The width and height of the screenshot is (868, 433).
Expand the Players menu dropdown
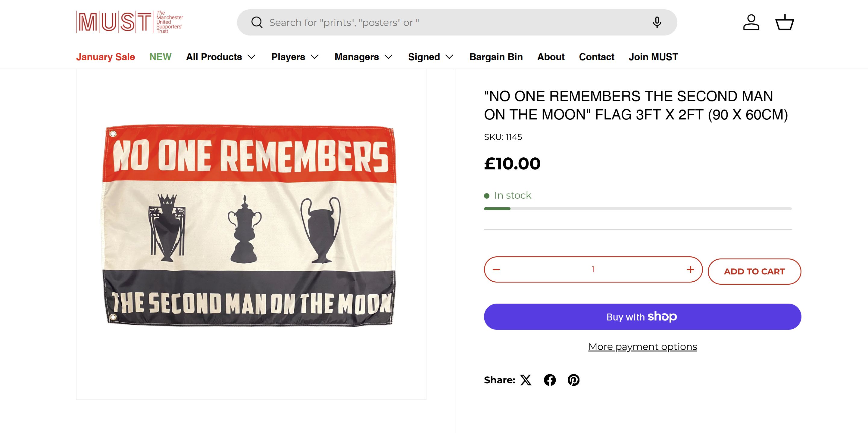[295, 57]
